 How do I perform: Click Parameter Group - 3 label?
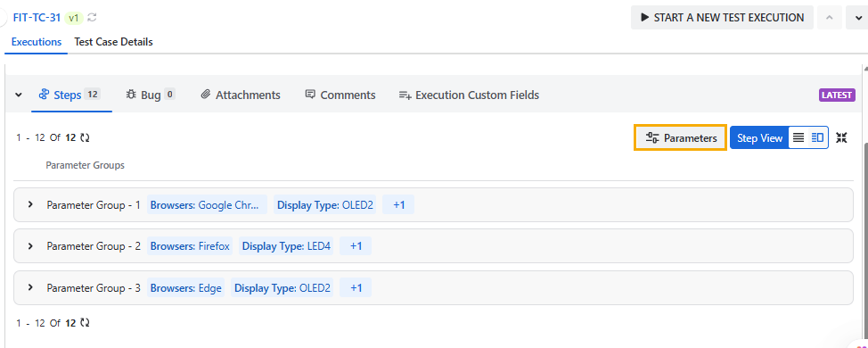click(x=94, y=288)
